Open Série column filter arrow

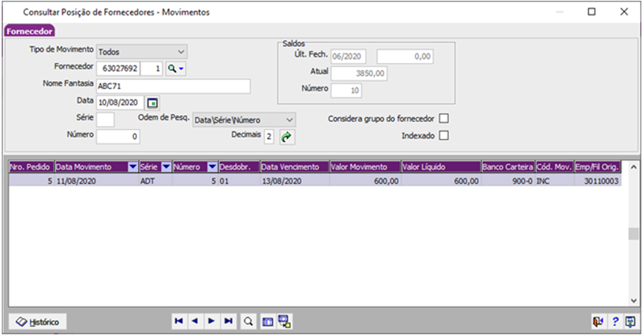tap(166, 167)
